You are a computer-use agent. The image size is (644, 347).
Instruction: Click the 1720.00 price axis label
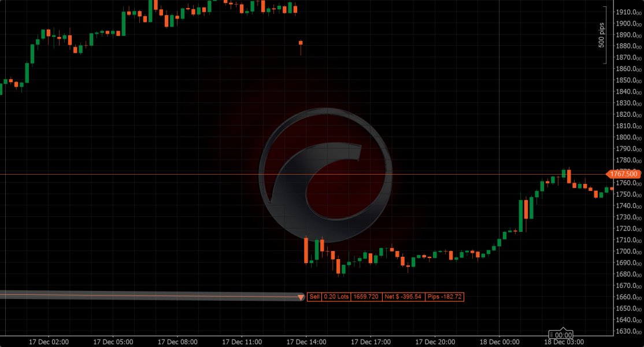pyautogui.click(x=628, y=229)
